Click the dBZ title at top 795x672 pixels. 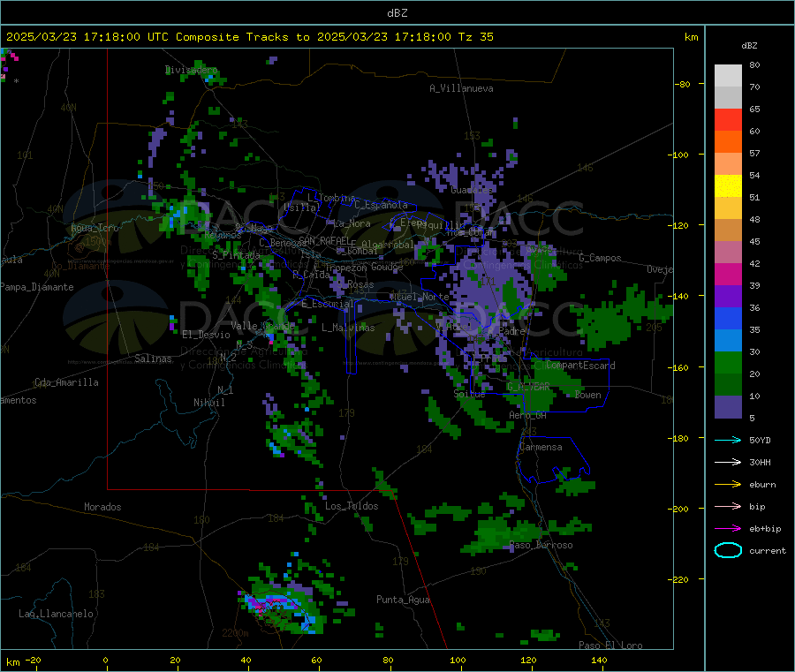coord(397,13)
